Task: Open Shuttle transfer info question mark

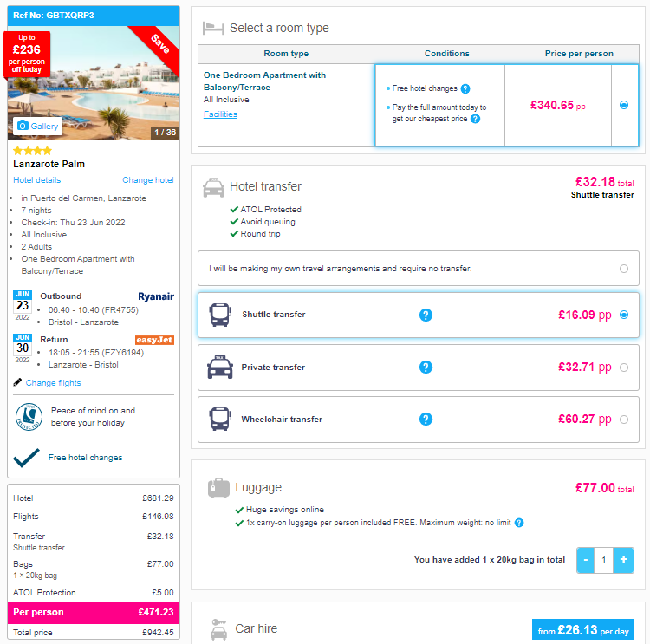Action: [x=426, y=315]
